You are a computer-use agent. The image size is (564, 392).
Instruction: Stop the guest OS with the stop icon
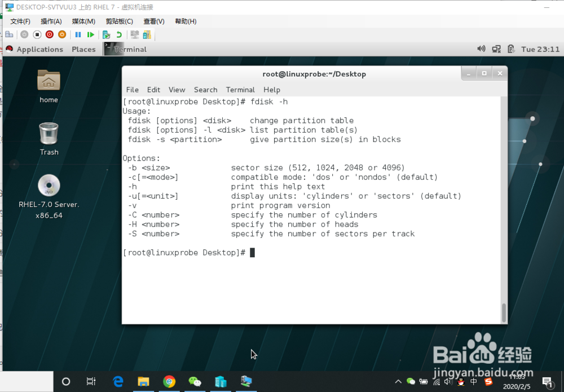coord(37,34)
